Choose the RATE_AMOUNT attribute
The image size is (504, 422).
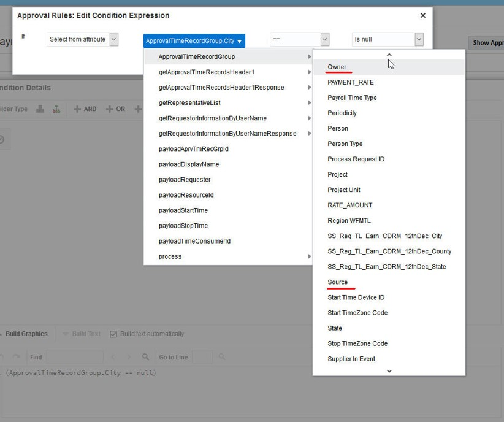coord(389,205)
